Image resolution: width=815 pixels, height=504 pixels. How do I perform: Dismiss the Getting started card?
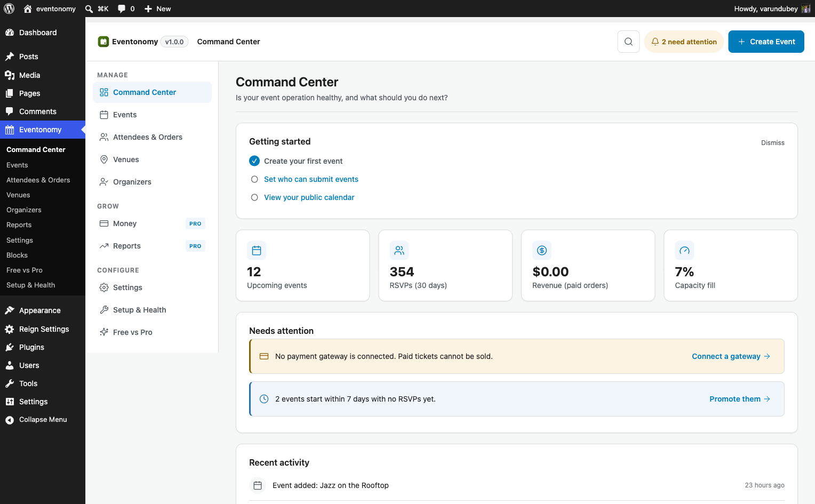click(x=772, y=143)
